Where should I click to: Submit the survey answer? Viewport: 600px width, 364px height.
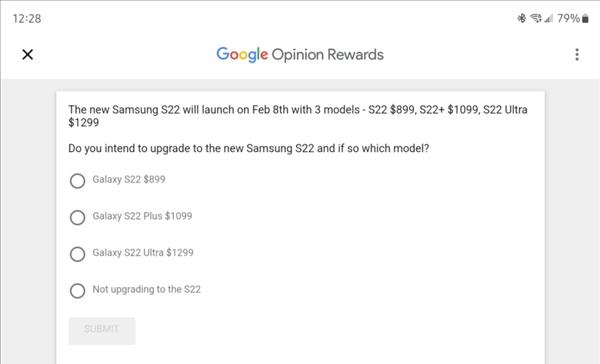[102, 331]
